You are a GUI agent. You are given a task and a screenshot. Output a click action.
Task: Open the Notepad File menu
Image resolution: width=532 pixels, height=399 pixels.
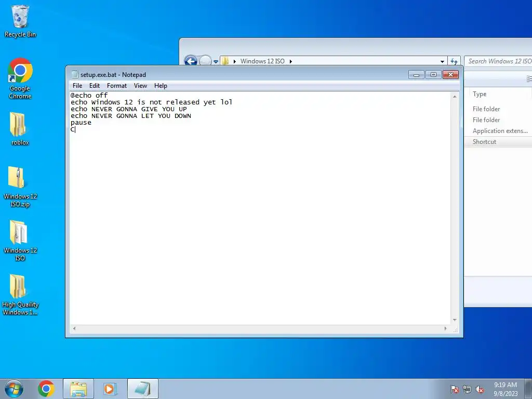click(77, 86)
